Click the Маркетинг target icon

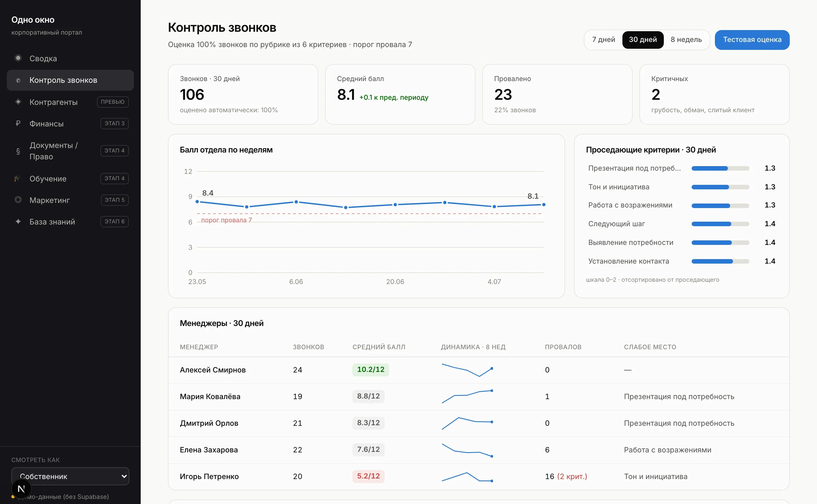[x=18, y=200]
